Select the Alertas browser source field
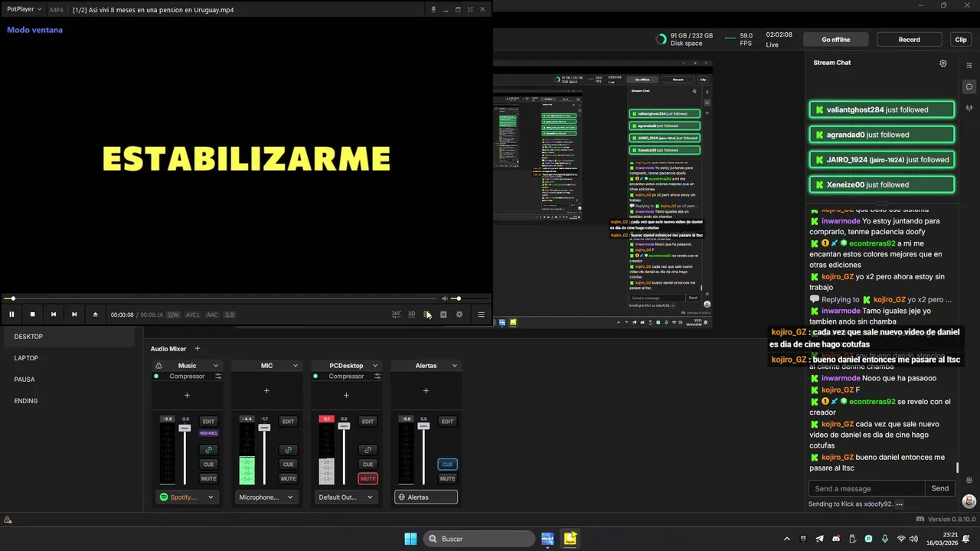Screen dimensions: 980x551 pos(426,497)
